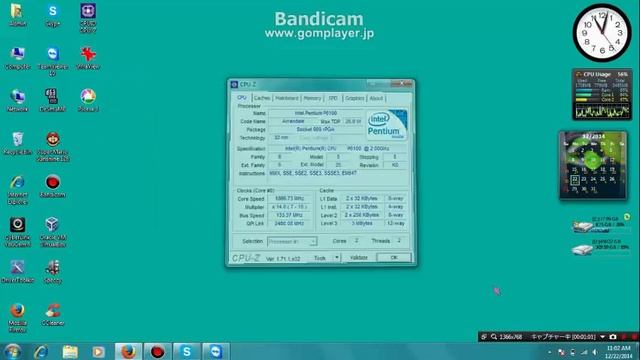This screenshot has width=640, height=360.
Task: Click the network signal icon in system tray
Action: pyautogui.click(x=584, y=352)
